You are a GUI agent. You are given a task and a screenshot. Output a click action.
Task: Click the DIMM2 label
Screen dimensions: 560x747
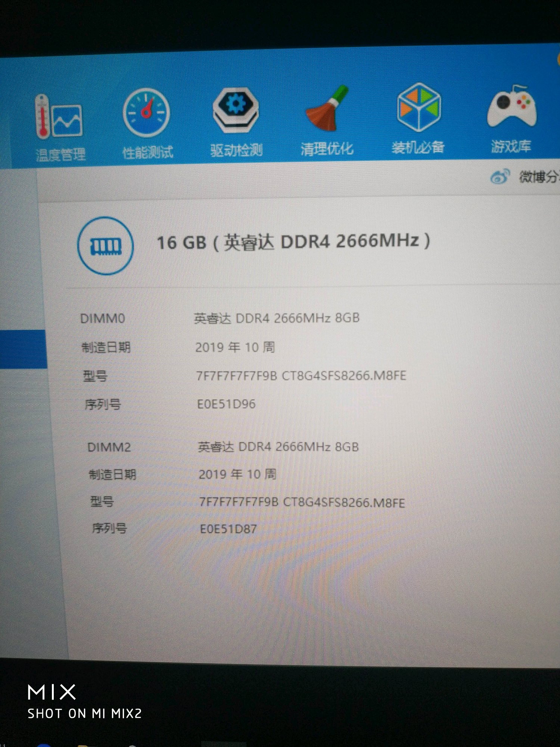(x=109, y=447)
